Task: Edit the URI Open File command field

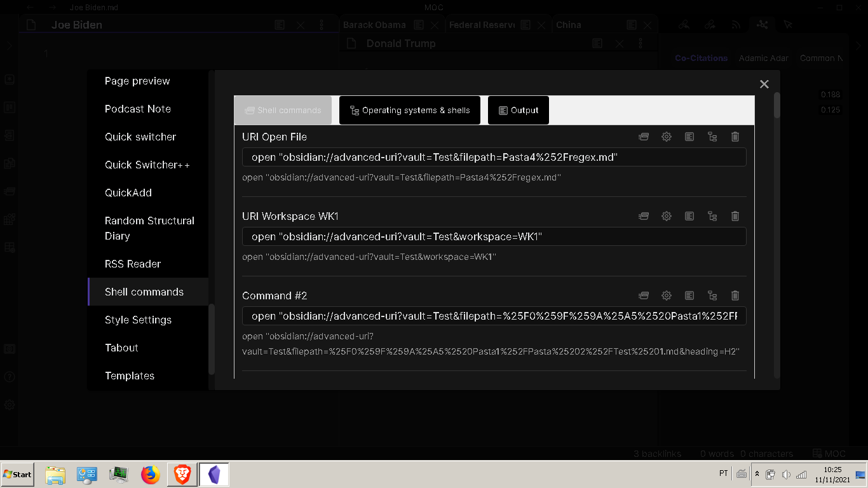Action: 494,157
